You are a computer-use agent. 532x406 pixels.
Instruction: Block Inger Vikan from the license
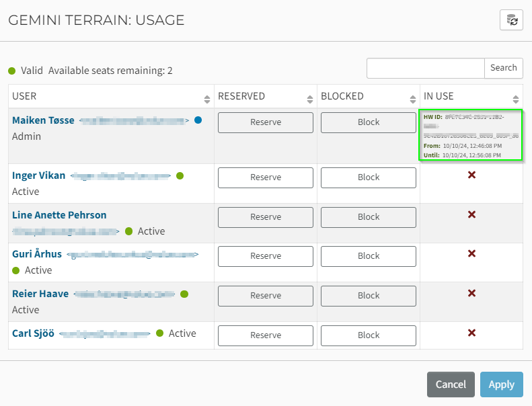pyautogui.click(x=369, y=177)
